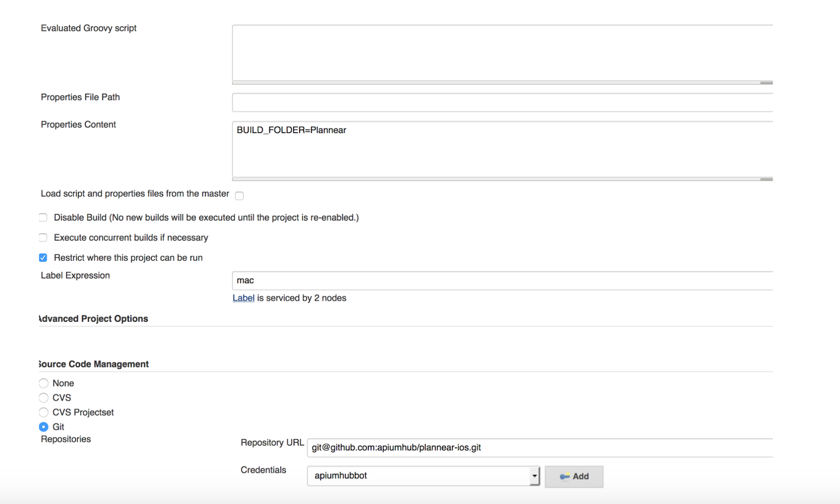
Task: Click the Label Expression field containing mac
Action: point(502,281)
